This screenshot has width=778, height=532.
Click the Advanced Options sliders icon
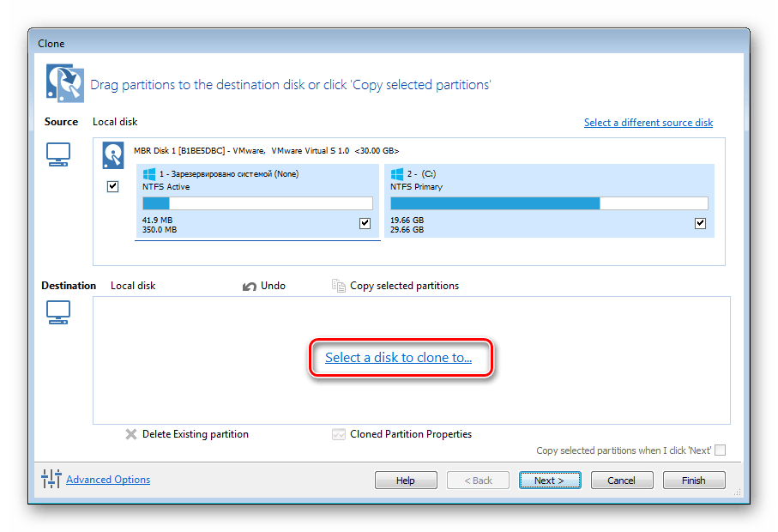coord(51,480)
